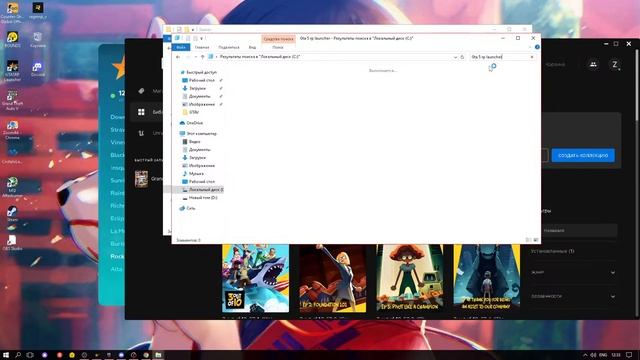Open pinned Загрузки under Quick access
640x360 pixels.
[197, 88]
